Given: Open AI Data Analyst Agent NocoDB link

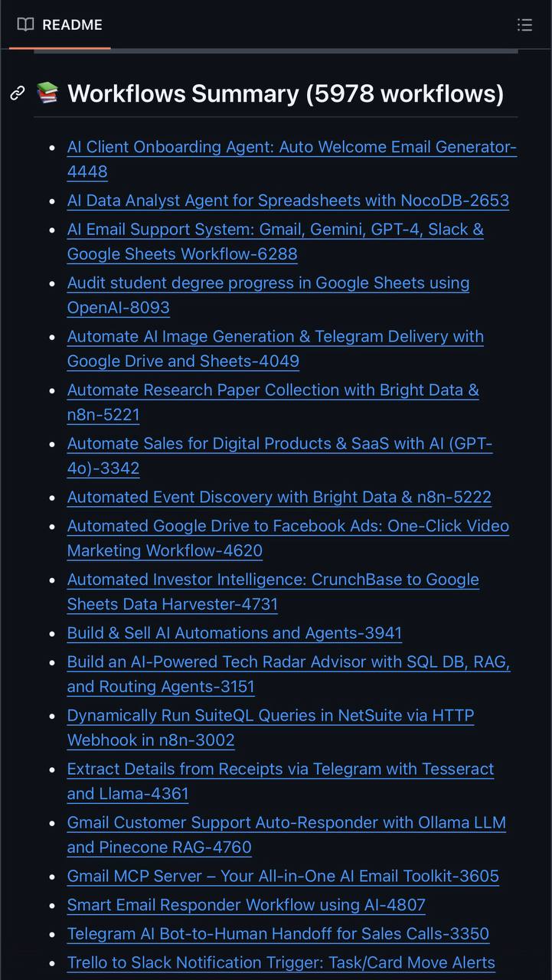Looking at the screenshot, I should [288, 201].
